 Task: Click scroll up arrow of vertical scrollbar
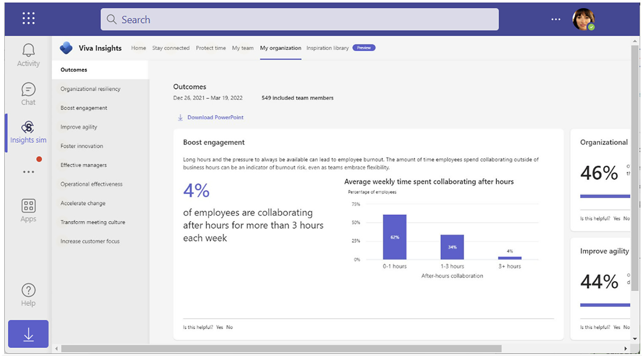(635, 41)
